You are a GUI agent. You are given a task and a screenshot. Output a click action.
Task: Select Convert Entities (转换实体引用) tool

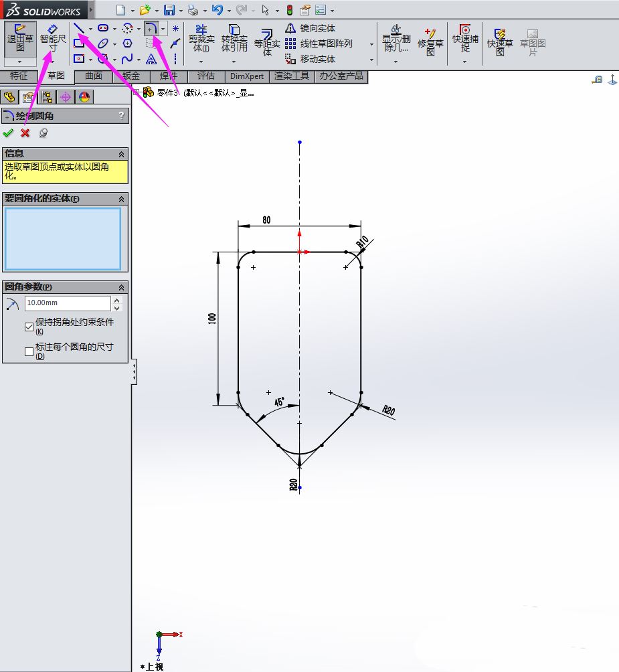(x=234, y=39)
